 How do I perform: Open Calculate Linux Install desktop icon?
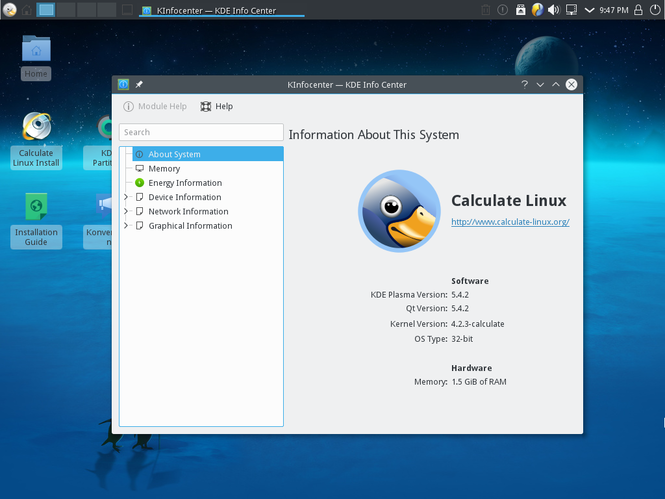(36, 140)
